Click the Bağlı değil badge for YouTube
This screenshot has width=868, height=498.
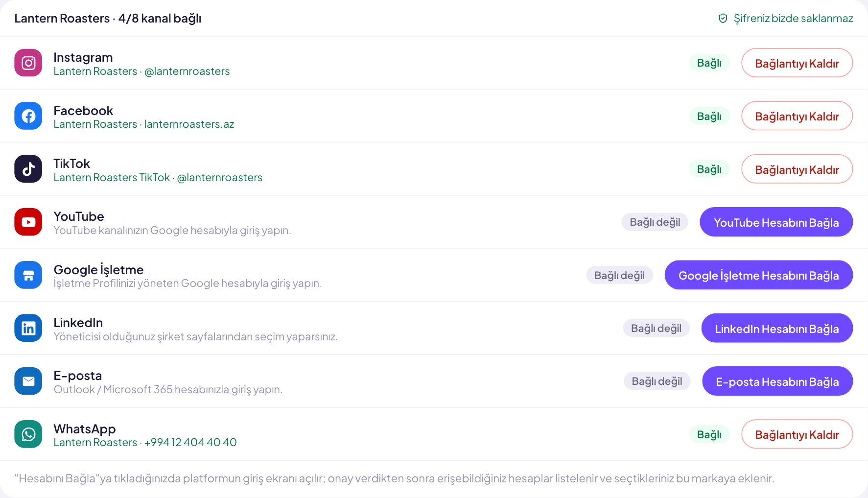(655, 222)
